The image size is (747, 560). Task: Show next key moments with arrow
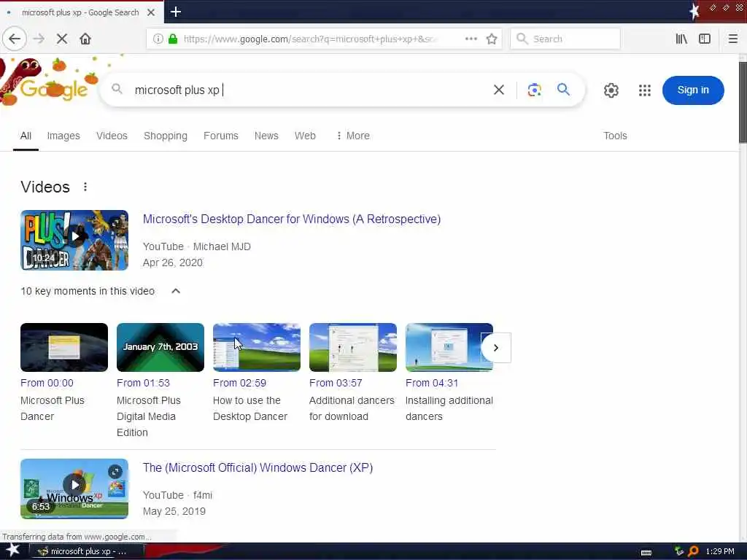pyautogui.click(x=496, y=348)
